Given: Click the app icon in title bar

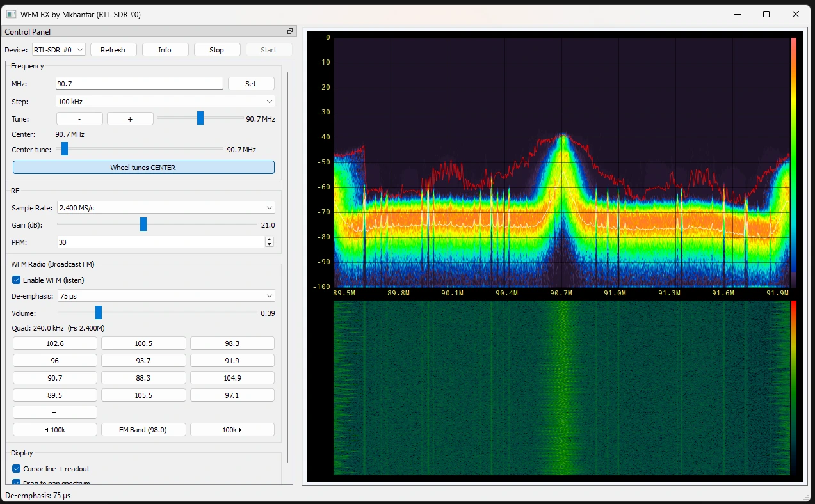Looking at the screenshot, I should [x=11, y=14].
